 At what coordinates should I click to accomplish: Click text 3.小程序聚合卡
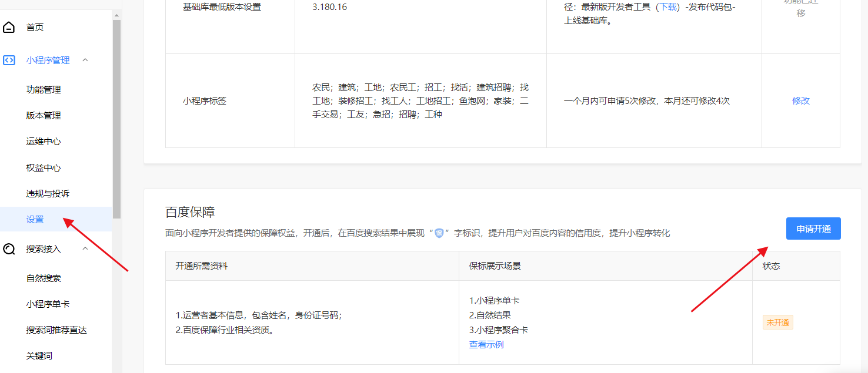499,330
